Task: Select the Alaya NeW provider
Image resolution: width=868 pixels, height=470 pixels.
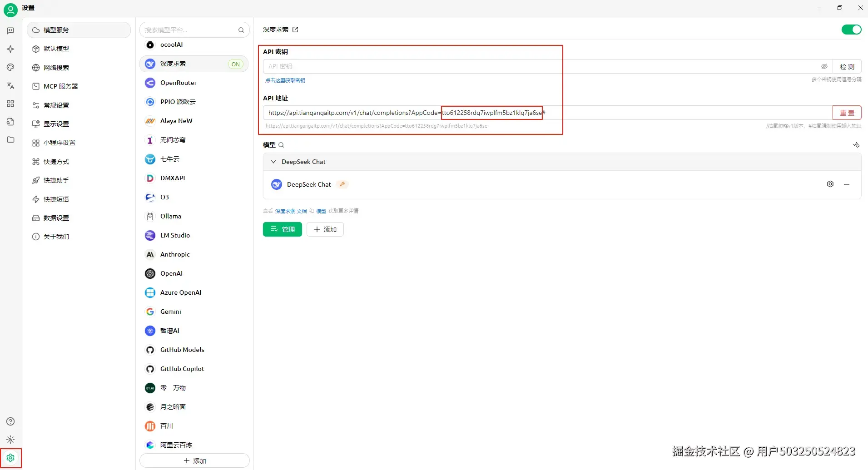Action: tap(194, 121)
